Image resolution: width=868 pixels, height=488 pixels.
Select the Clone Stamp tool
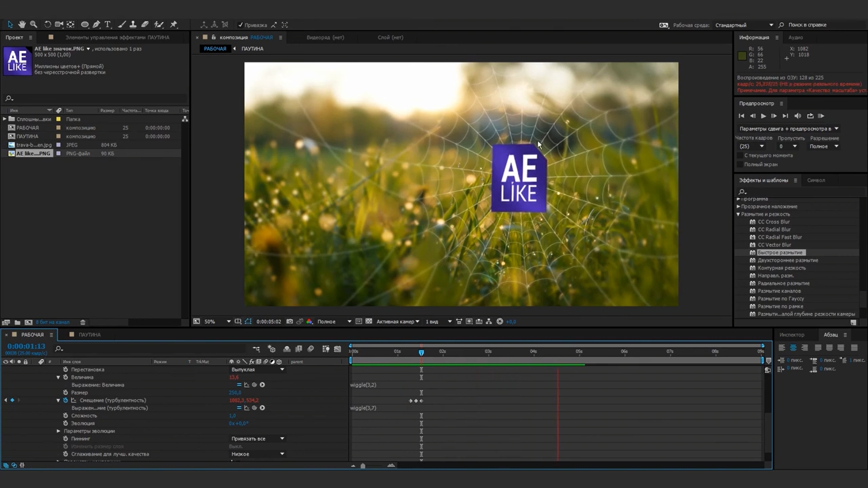pyautogui.click(x=133, y=24)
